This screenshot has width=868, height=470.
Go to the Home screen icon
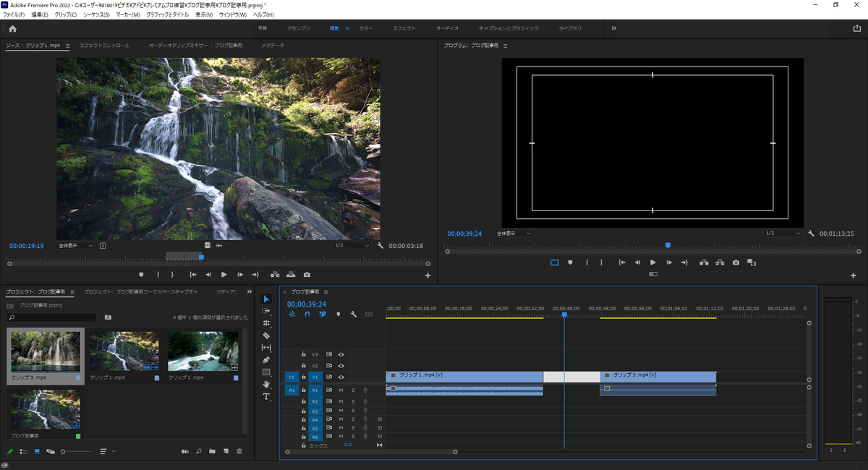point(12,28)
